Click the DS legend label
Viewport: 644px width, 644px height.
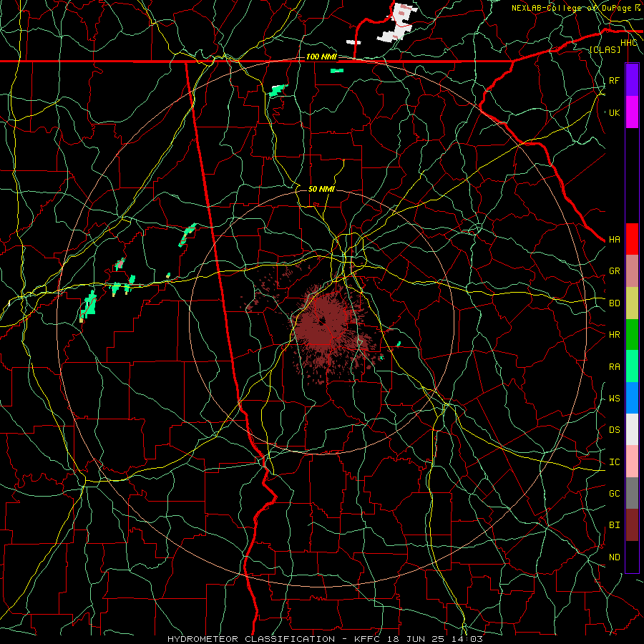pyautogui.click(x=614, y=430)
